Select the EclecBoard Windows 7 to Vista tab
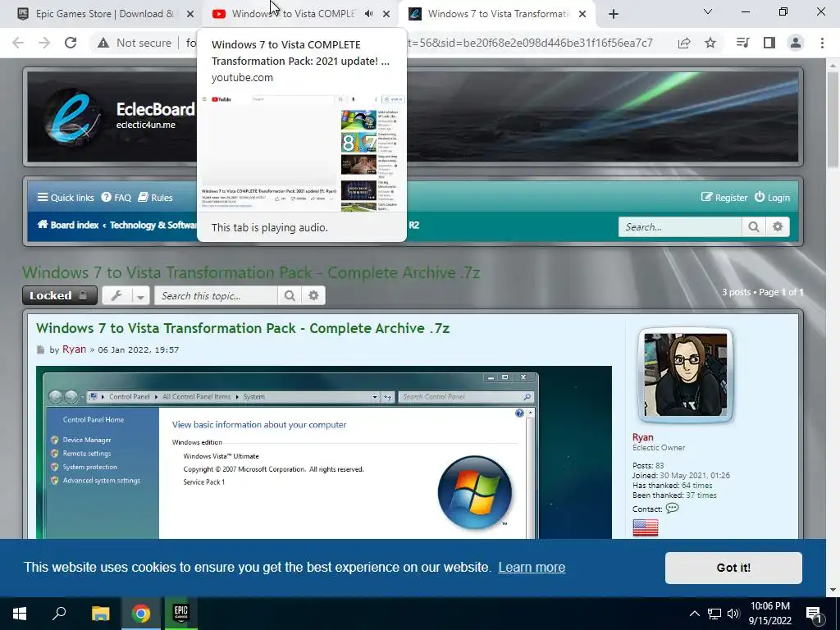The width and height of the screenshot is (840, 630). point(497,14)
